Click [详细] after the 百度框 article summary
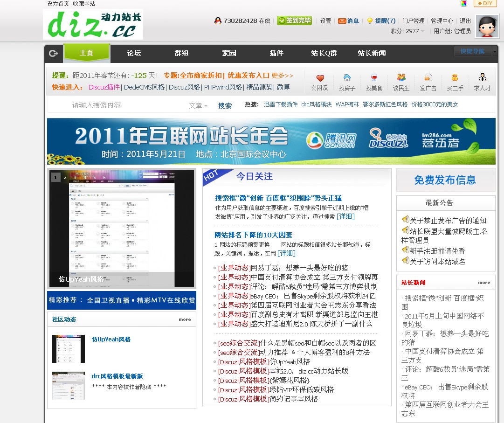Screen dimensions: 504x423 (x=345, y=216)
